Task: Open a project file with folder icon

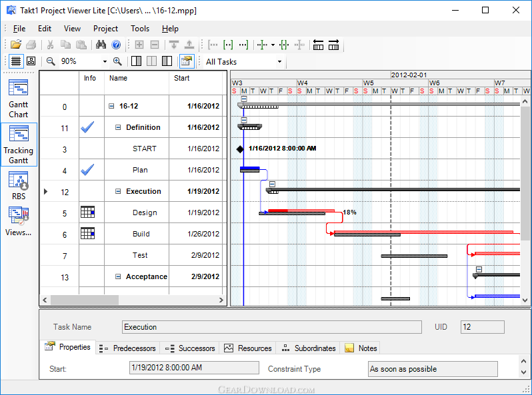Action: [x=15, y=45]
